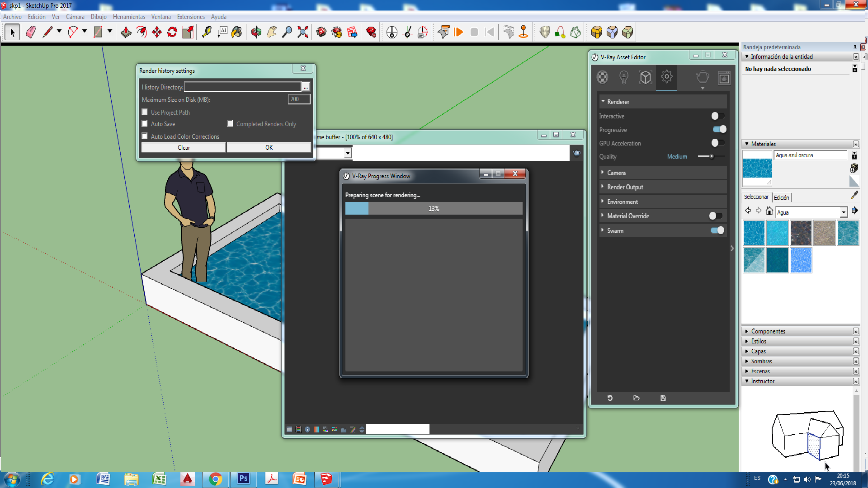Switch to the Edición materials tab
868x488 pixels.
[781, 197]
